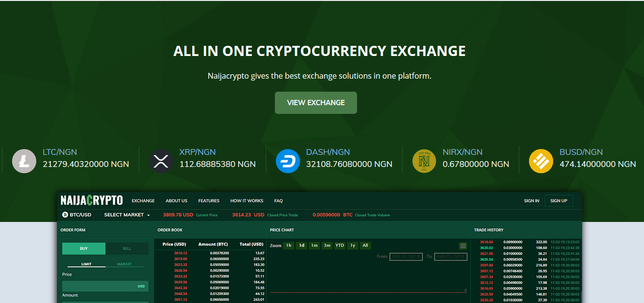644x303 pixels.
Task: Click the 474.14000000 NGN BUSD value
Action: [x=598, y=164]
